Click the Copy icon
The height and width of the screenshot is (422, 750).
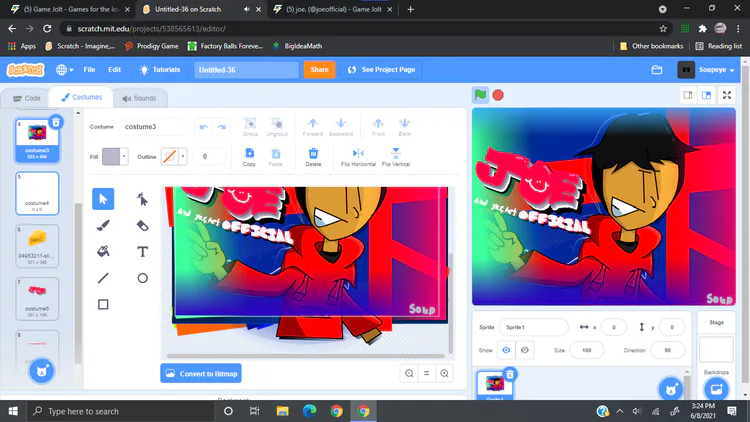tap(249, 157)
